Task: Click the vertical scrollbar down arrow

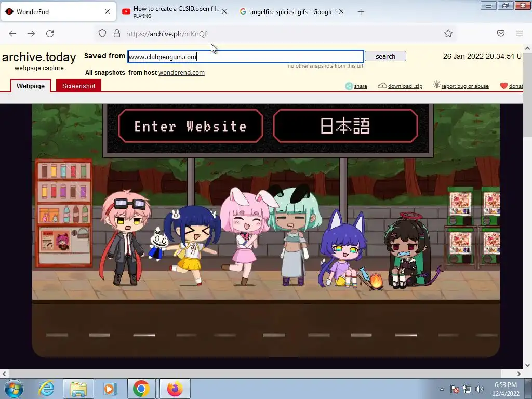Action: pyautogui.click(x=527, y=365)
